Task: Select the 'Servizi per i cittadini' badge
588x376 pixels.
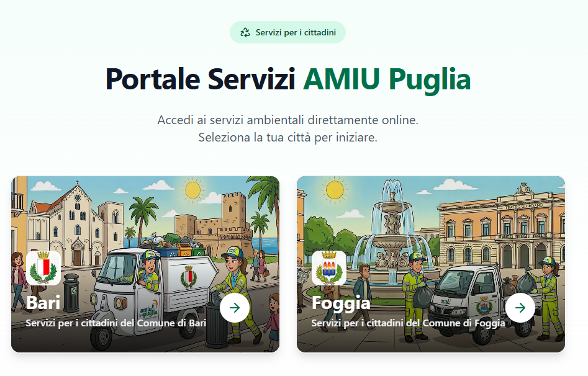Action: click(x=287, y=33)
